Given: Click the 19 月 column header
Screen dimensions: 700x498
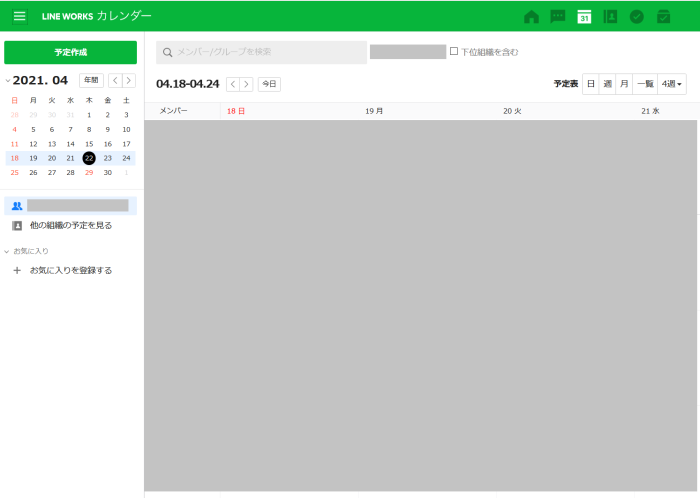Looking at the screenshot, I should click(x=374, y=111).
